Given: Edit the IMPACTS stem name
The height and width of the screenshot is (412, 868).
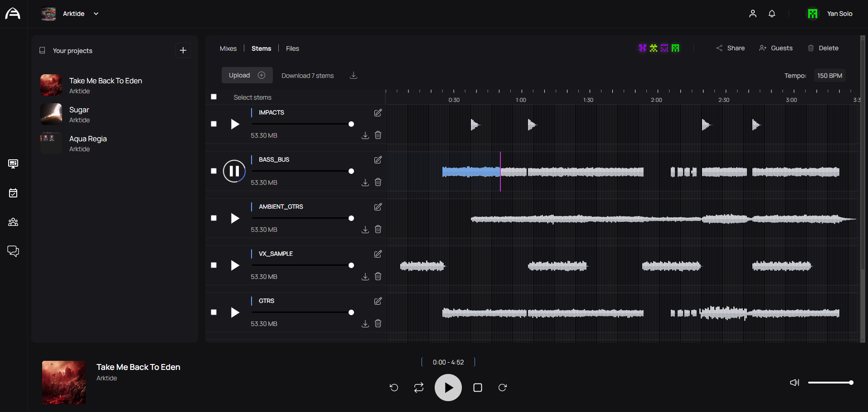Looking at the screenshot, I should (x=378, y=113).
